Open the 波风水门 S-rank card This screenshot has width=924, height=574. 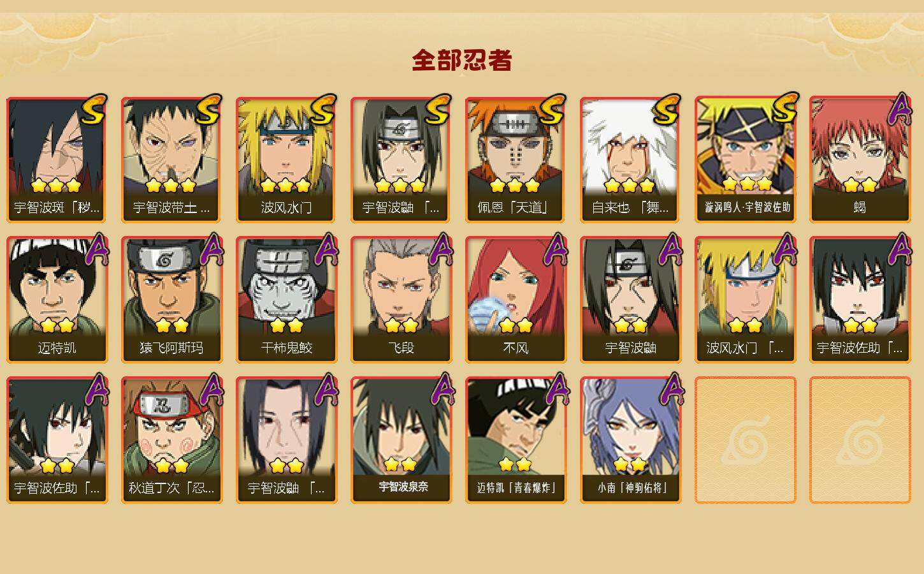pos(286,159)
